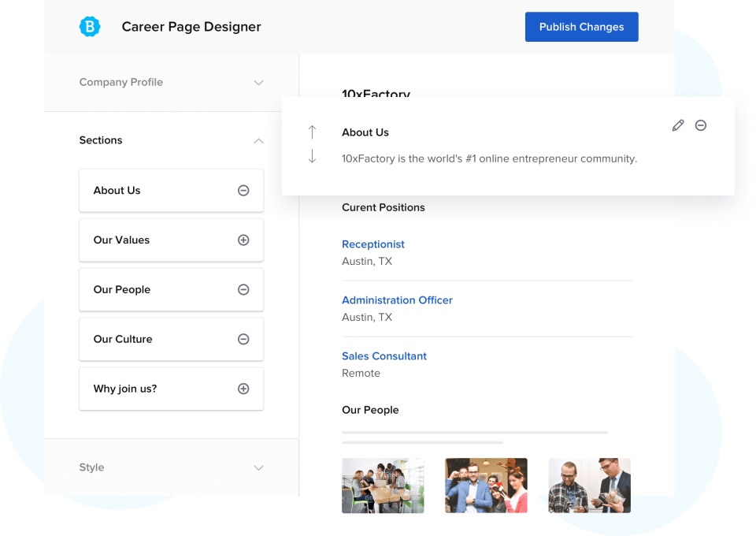756x536 pixels.
Task: Edit the About Us section with the pencil icon
Action: click(x=677, y=125)
